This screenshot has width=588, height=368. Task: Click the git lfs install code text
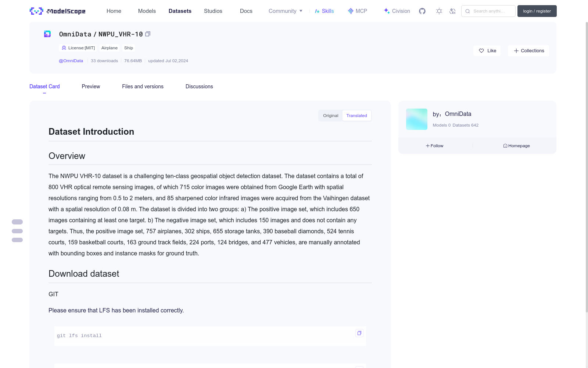79,336
